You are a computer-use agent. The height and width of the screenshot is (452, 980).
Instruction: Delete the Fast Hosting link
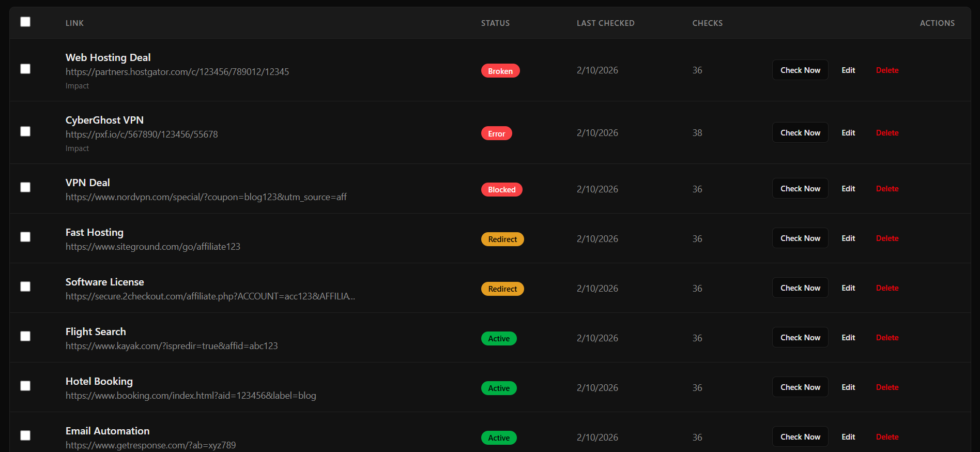point(887,238)
